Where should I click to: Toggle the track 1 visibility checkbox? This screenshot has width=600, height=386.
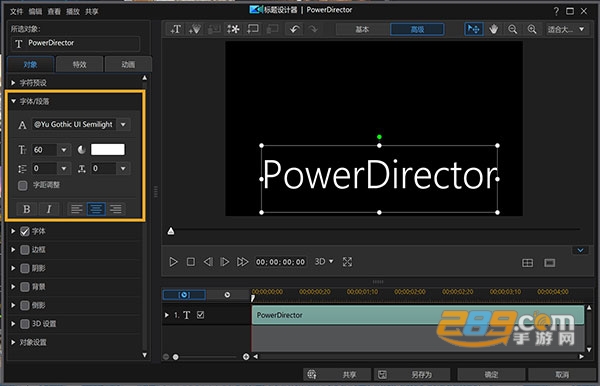tap(200, 314)
